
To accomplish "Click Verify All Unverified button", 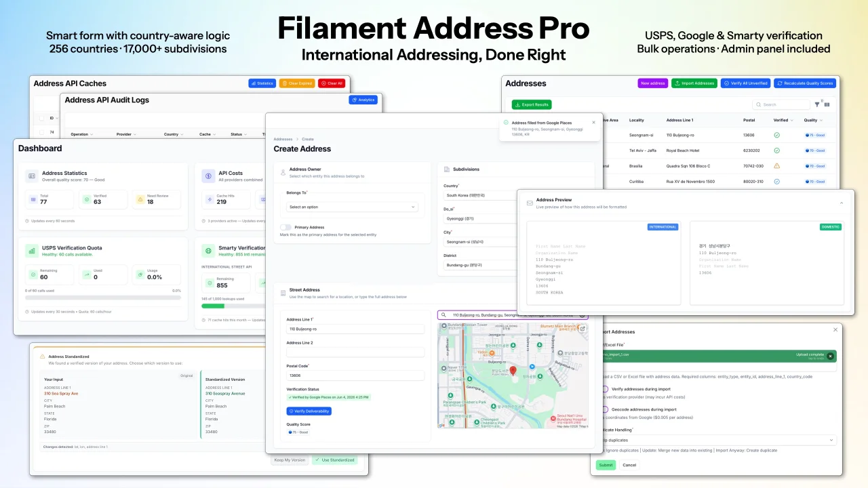I will tap(745, 83).
